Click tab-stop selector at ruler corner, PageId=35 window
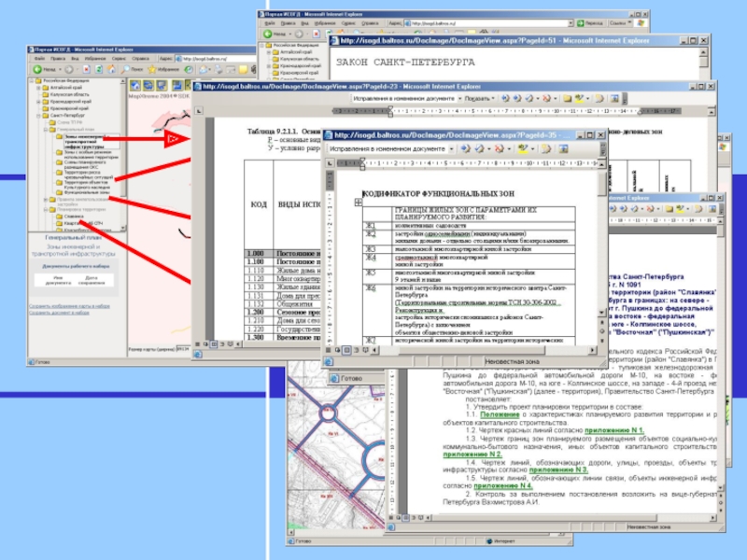The image size is (747, 560). (x=330, y=162)
